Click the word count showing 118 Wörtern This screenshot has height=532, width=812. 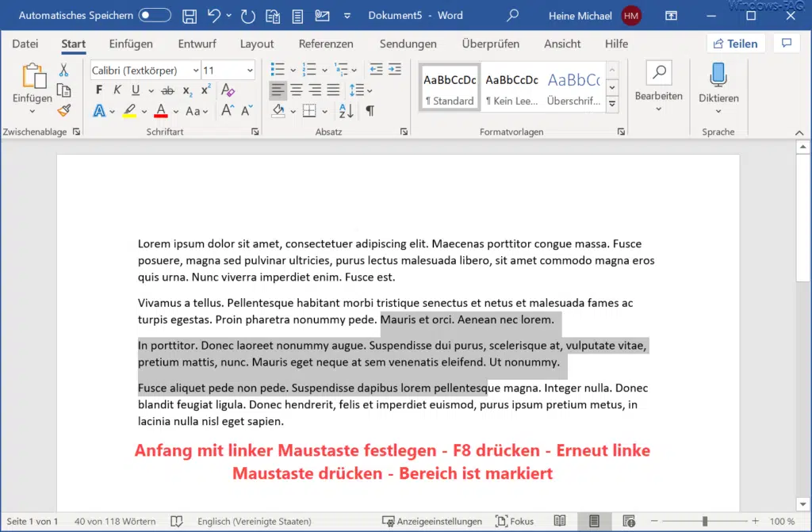(x=114, y=521)
